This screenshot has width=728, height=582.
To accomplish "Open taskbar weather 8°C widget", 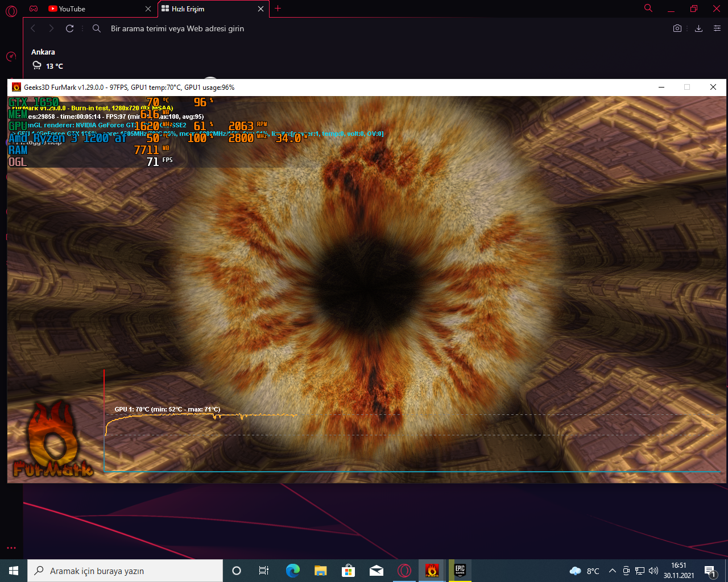I will [x=584, y=571].
